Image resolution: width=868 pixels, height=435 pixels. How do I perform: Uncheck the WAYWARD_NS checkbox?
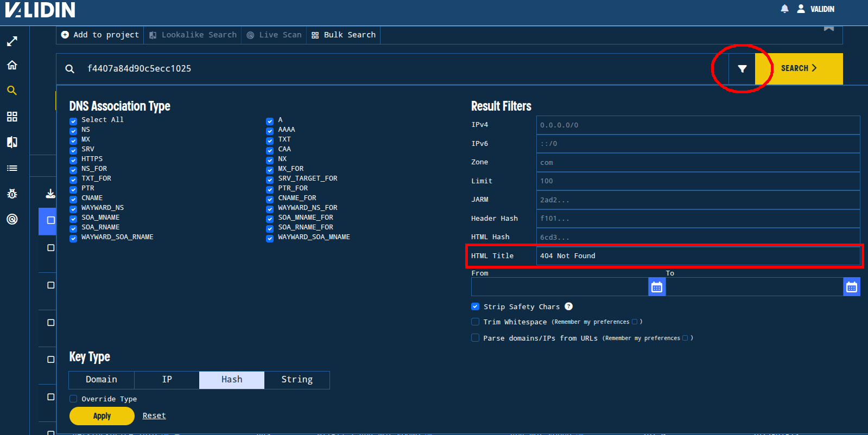point(73,209)
